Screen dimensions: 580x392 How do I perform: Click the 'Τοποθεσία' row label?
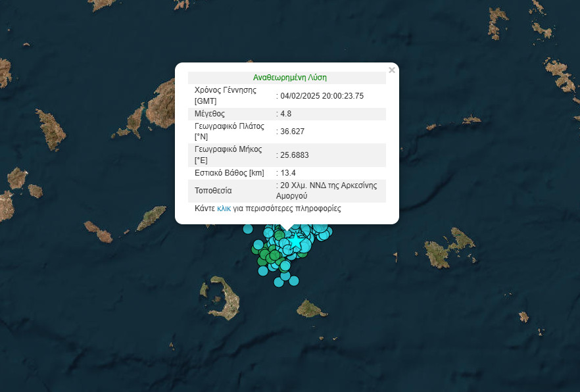[213, 191]
